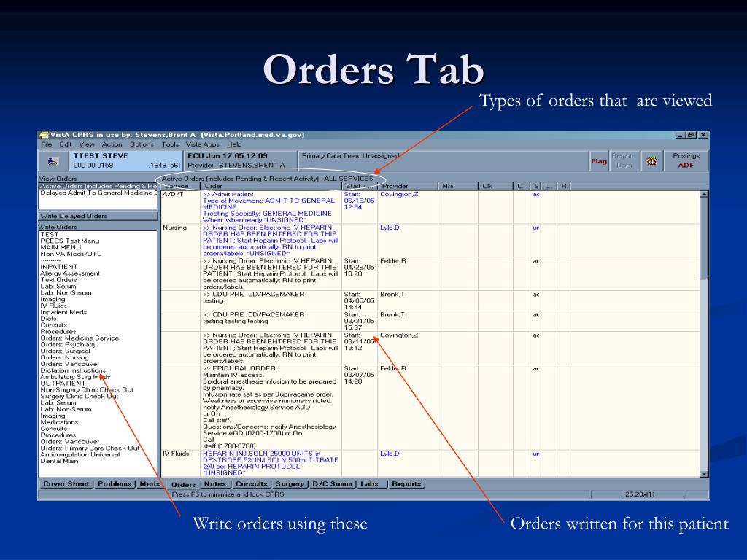
Task: Choose Anticoagulation Universal entry
Action: pos(80,455)
